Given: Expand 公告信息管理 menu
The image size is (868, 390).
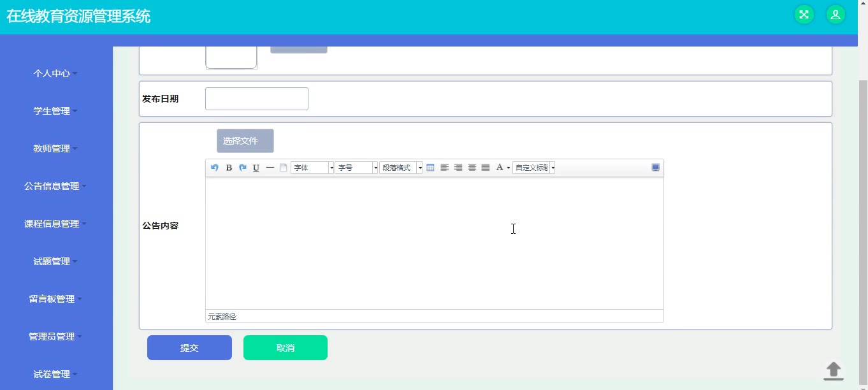Looking at the screenshot, I should coord(56,186).
